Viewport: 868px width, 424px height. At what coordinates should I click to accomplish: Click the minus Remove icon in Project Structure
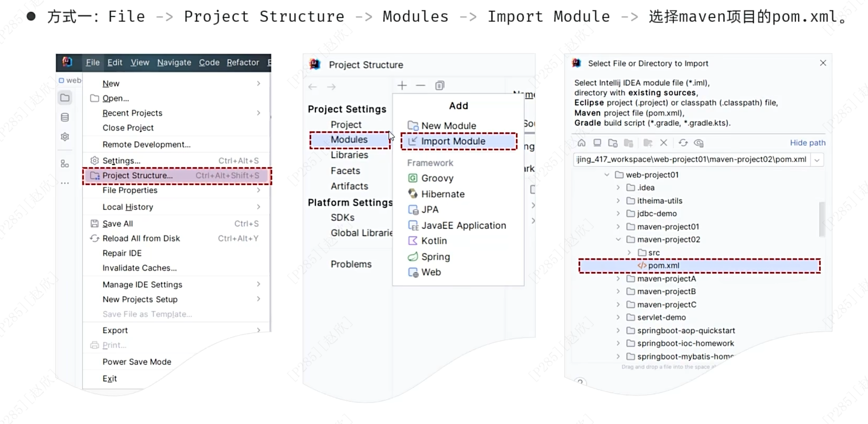[x=421, y=85]
